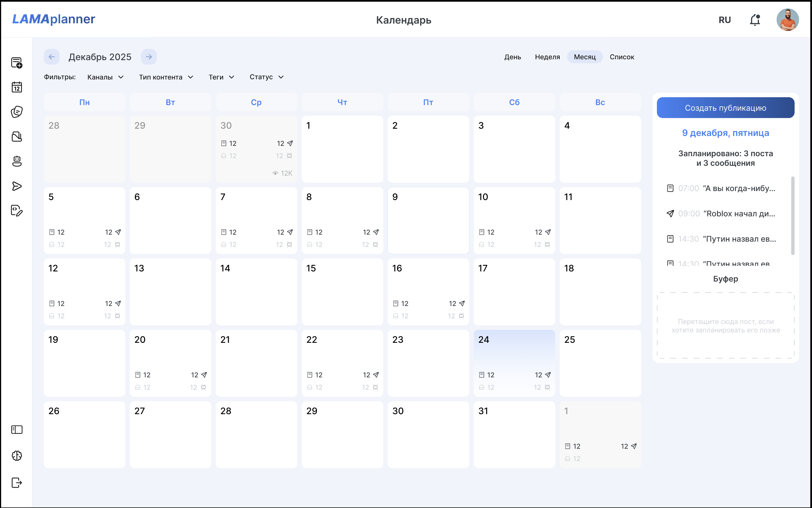The width and height of the screenshot is (812, 508).
Task: Click the logout icon at sidebar bottom
Action: 17,483
